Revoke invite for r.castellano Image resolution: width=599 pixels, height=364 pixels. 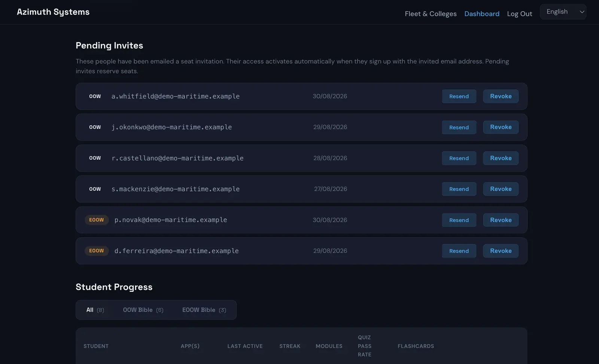tap(501, 158)
